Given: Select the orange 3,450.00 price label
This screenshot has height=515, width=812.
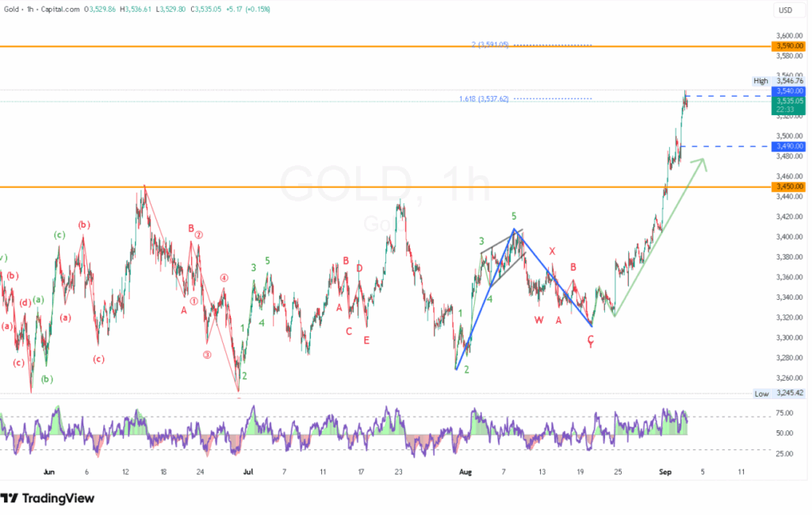Looking at the screenshot, I should point(789,186).
